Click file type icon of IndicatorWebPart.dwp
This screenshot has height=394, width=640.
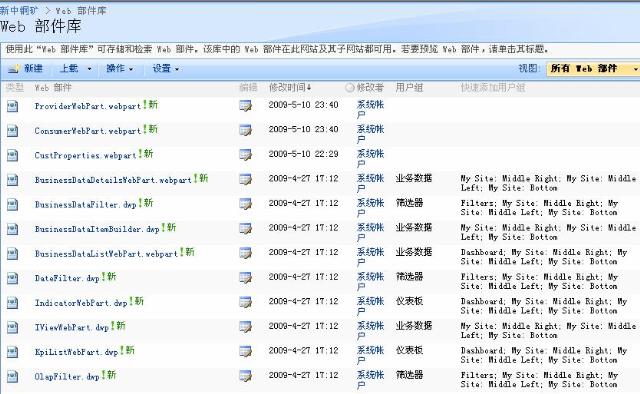(13, 302)
